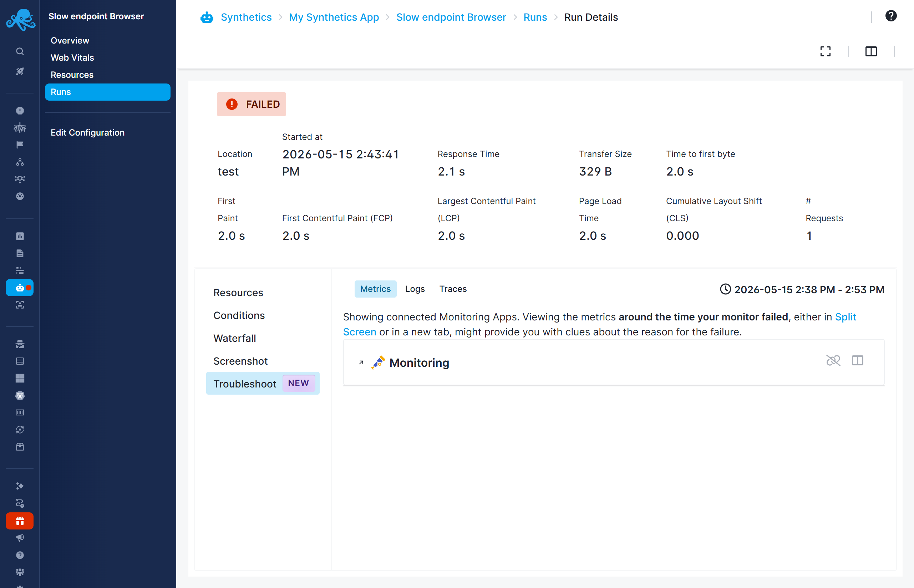The image size is (914, 588).
Task: Switch to the Metrics tab
Action: [x=375, y=289]
